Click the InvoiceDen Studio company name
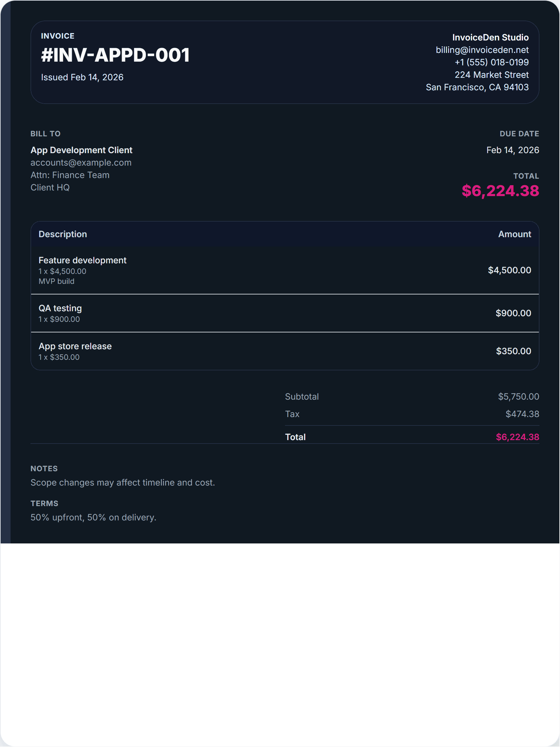 click(490, 37)
